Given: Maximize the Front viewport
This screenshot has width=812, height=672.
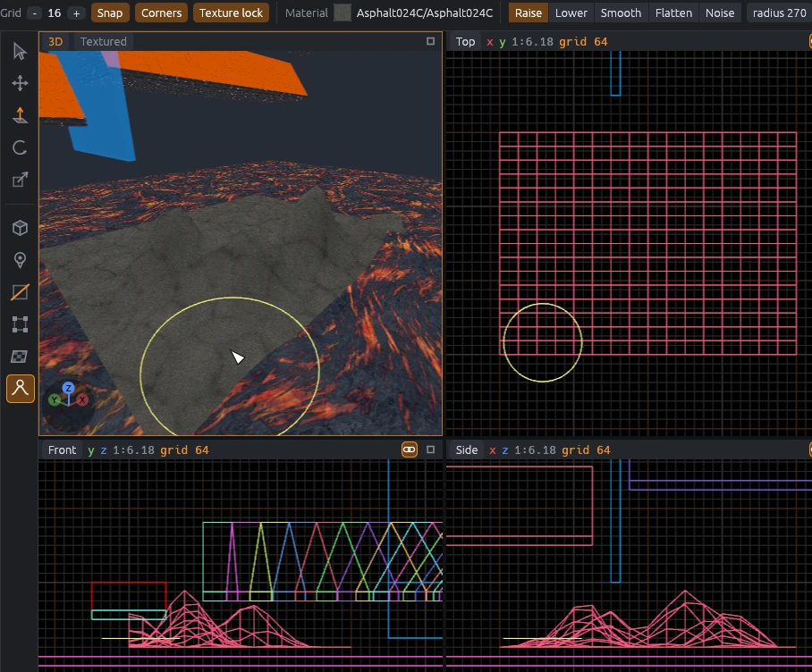Looking at the screenshot, I should pyautogui.click(x=430, y=449).
